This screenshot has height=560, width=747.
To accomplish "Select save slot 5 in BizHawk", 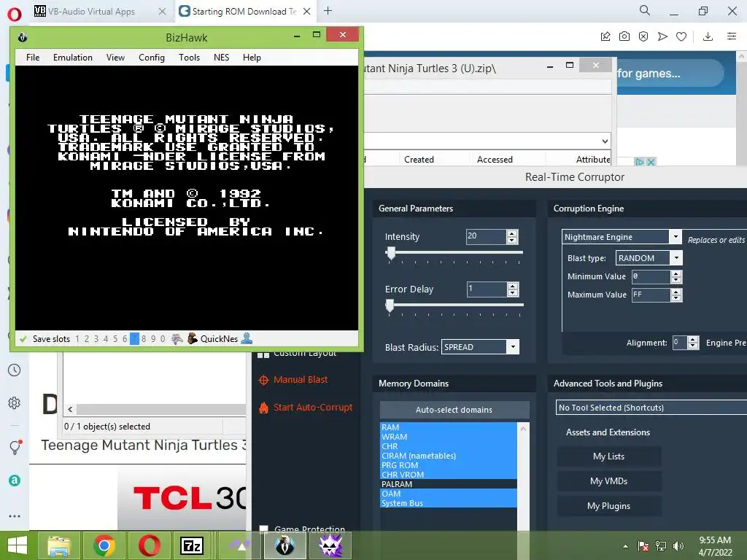I will (115, 339).
